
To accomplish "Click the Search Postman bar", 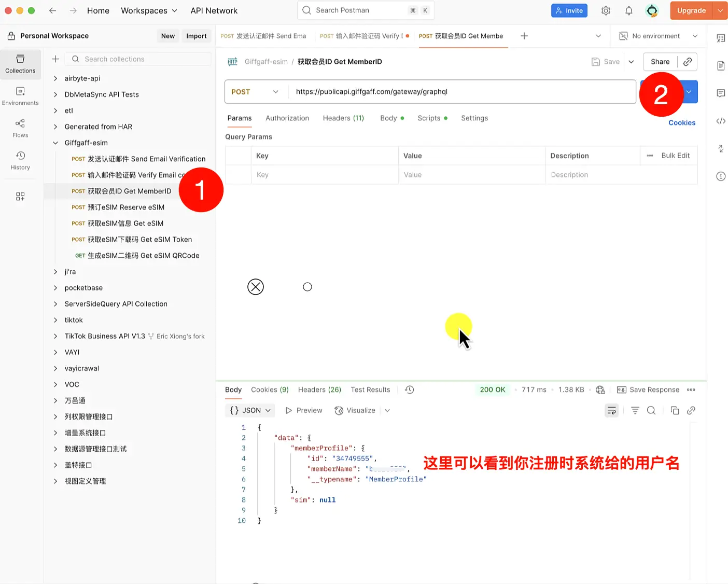I will tap(366, 10).
